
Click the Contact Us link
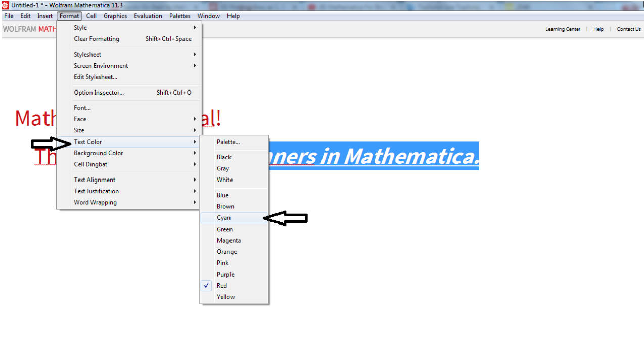click(x=629, y=29)
